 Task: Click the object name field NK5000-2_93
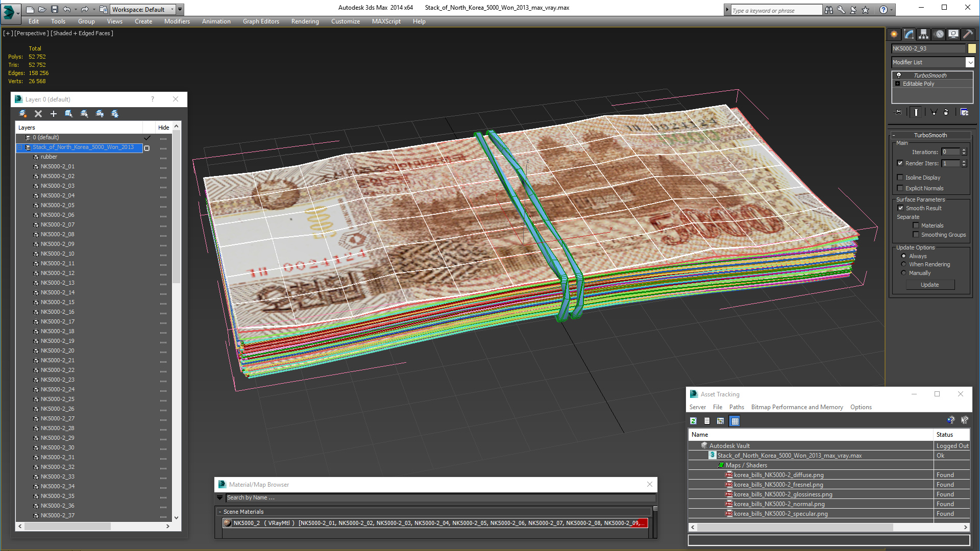pos(928,48)
